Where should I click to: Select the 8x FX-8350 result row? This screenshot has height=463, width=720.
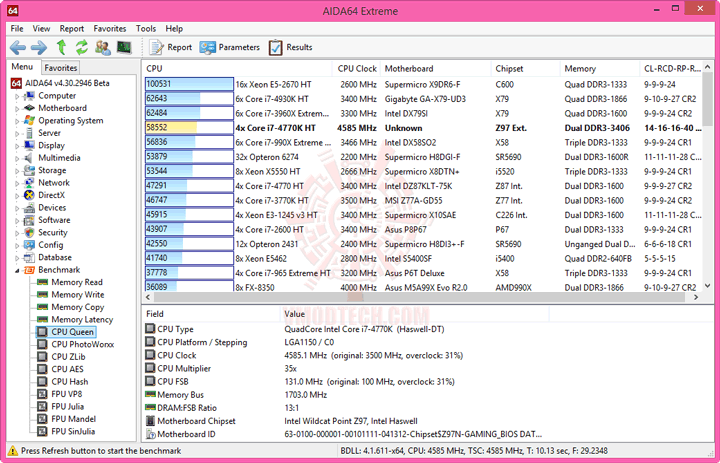[422, 287]
